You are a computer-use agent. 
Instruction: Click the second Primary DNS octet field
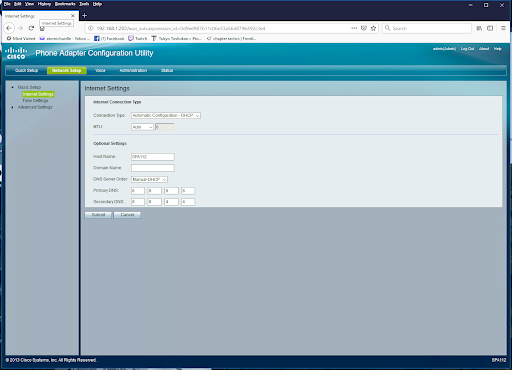[155, 191]
